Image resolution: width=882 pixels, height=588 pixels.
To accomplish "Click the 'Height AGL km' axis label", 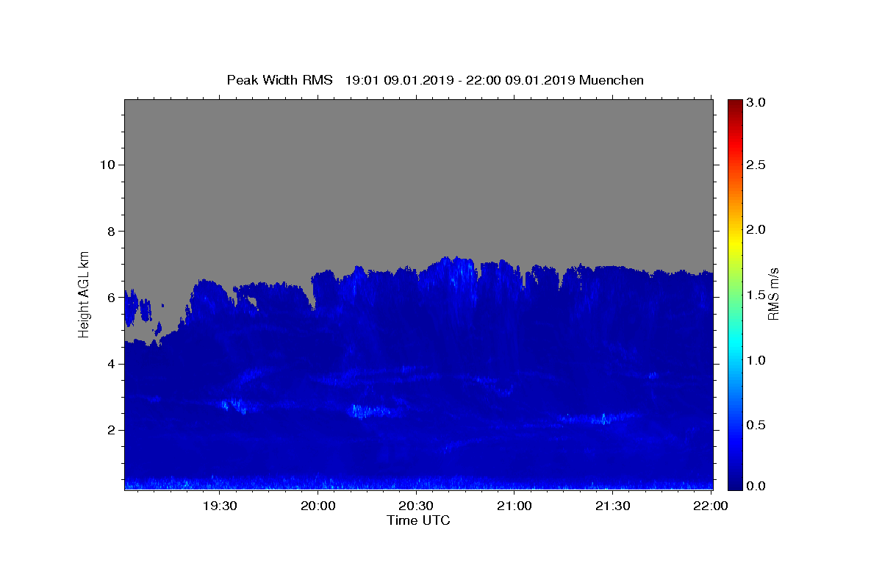I will coord(85,293).
